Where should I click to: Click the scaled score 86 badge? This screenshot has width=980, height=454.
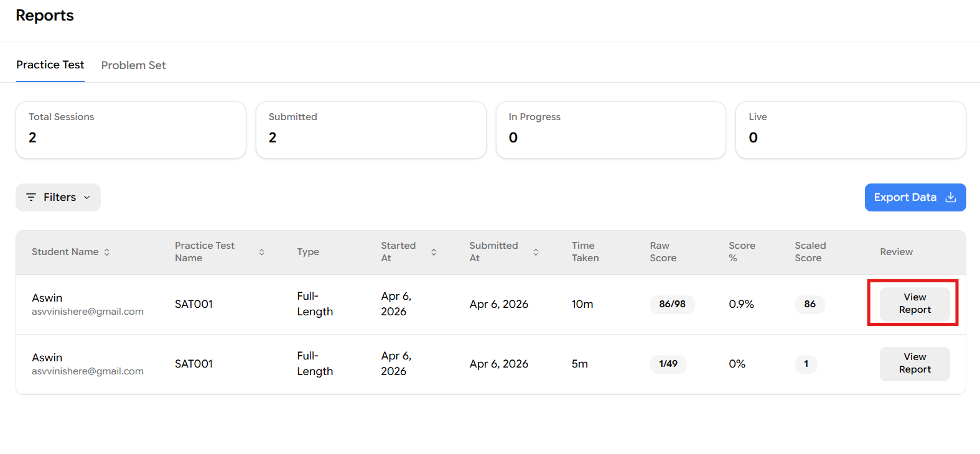[810, 304]
